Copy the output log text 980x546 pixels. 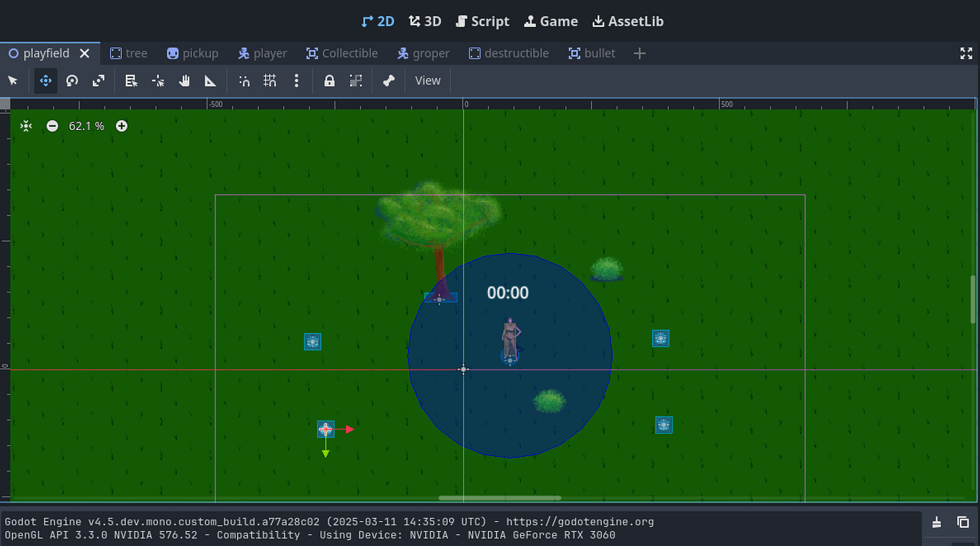pos(963,522)
